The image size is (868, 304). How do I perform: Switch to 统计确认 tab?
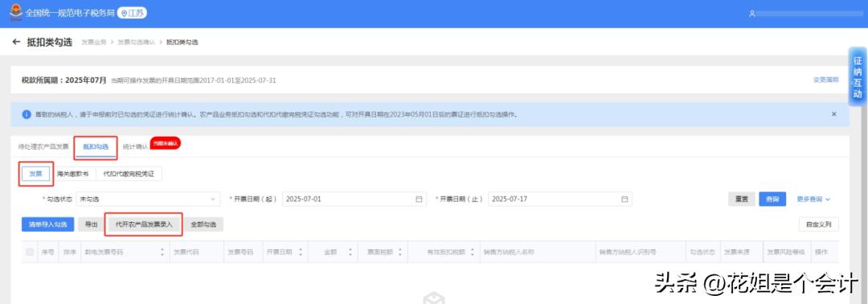(x=135, y=146)
